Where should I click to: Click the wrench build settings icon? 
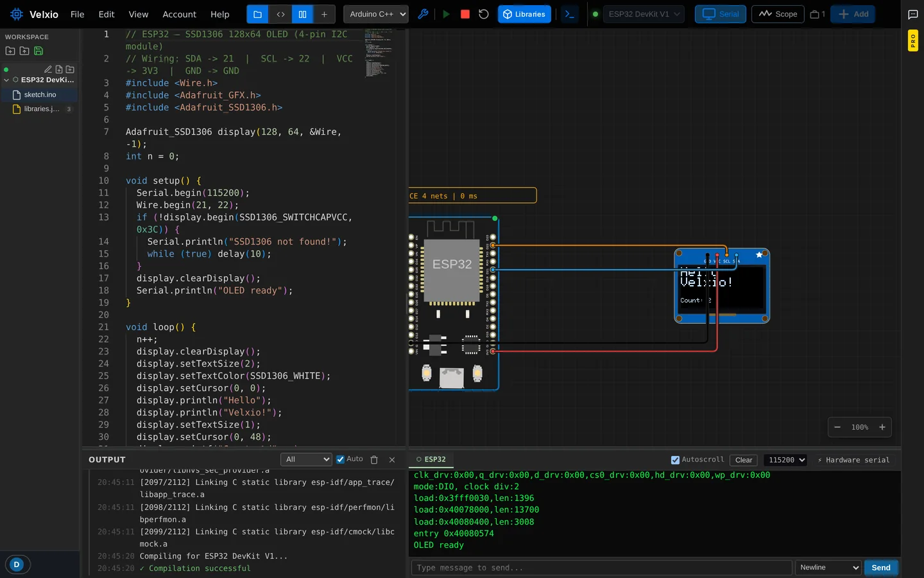423,14
